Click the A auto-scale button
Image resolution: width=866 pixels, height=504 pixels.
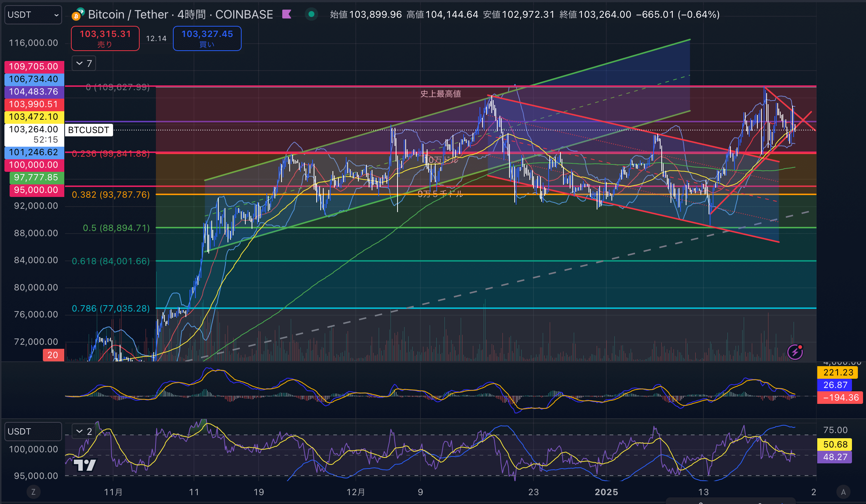[843, 492]
